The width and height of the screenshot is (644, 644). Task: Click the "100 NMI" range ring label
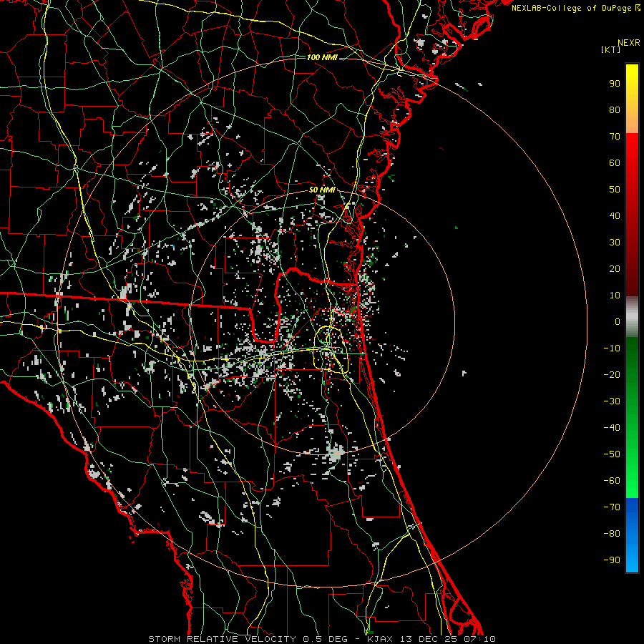pyautogui.click(x=322, y=57)
